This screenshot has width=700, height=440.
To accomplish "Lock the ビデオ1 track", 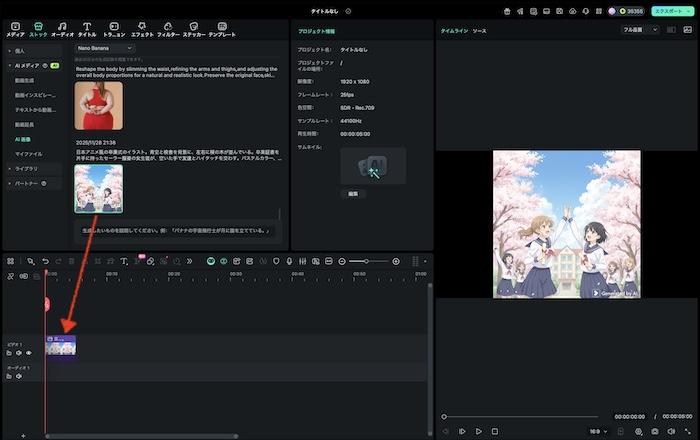I will (9, 353).
